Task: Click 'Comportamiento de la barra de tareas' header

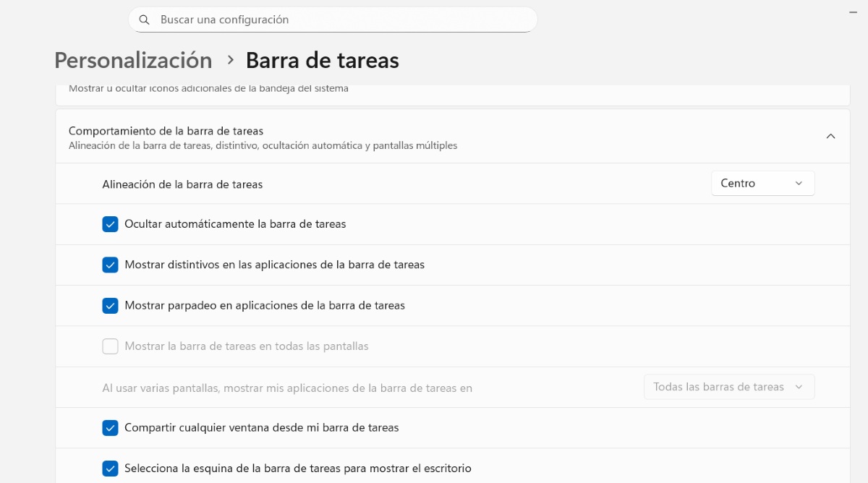Action: 166,131
